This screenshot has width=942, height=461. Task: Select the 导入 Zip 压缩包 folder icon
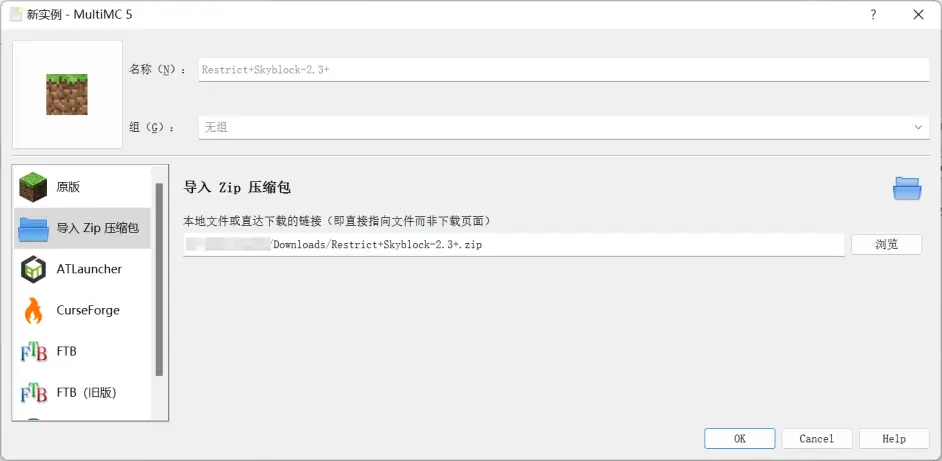(33, 228)
